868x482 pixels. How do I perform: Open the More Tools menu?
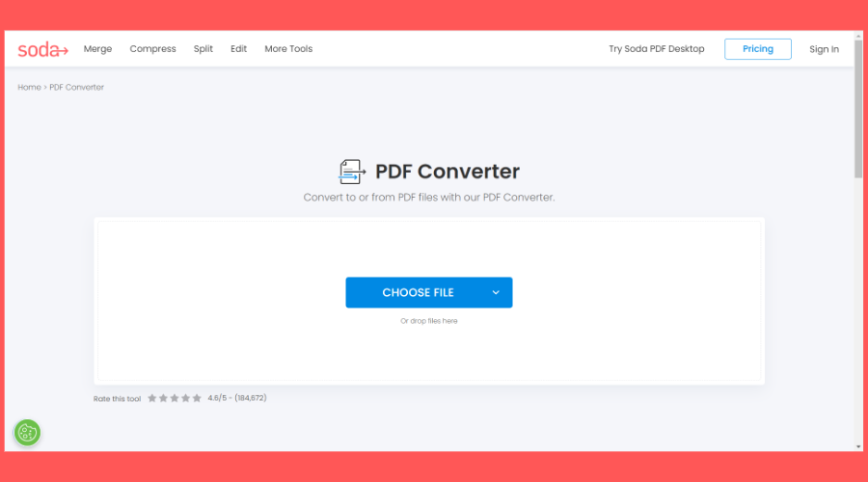[288, 49]
